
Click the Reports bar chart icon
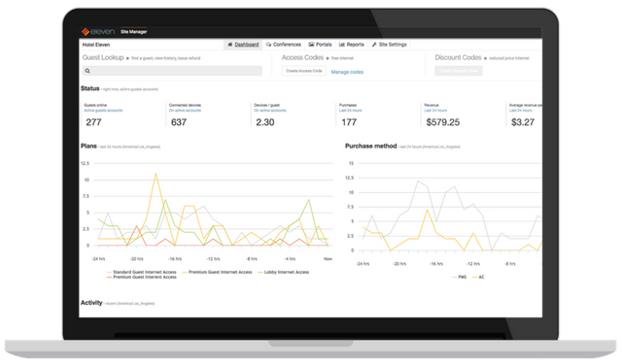[x=342, y=45]
